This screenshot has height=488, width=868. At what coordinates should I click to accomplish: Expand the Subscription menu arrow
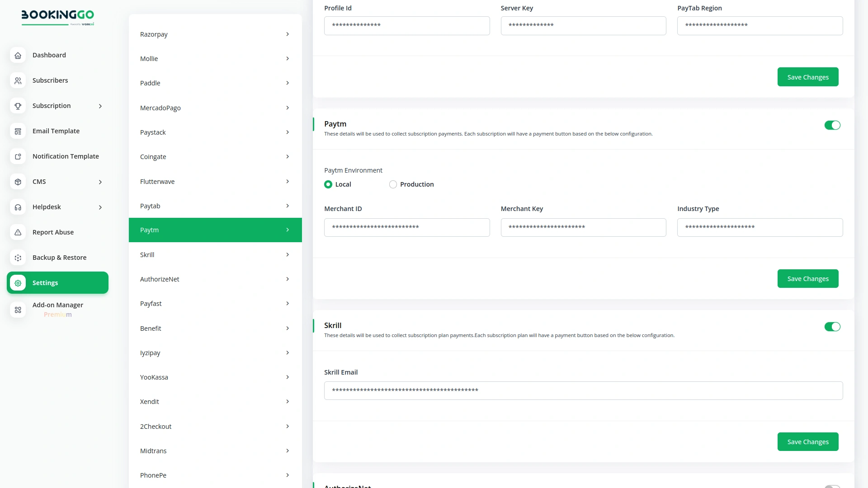100,106
